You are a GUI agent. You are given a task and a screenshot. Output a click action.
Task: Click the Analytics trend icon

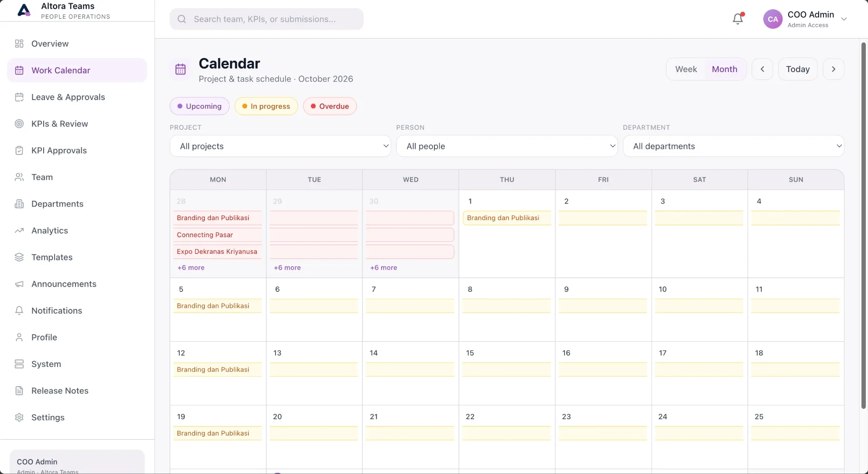(x=19, y=230)
